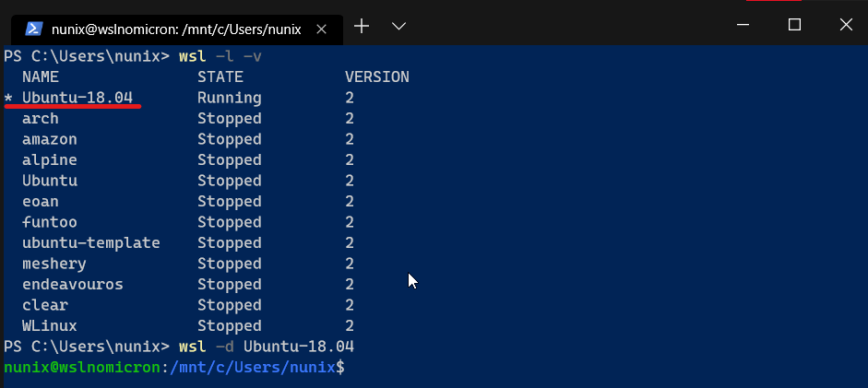Close the terminal window

click(x=845, y=25)
